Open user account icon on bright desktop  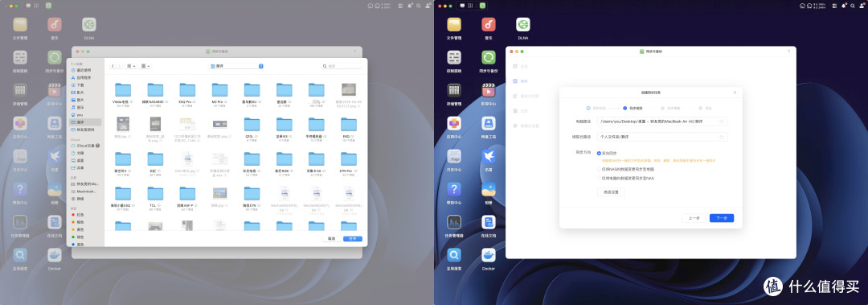click(862, 6)
